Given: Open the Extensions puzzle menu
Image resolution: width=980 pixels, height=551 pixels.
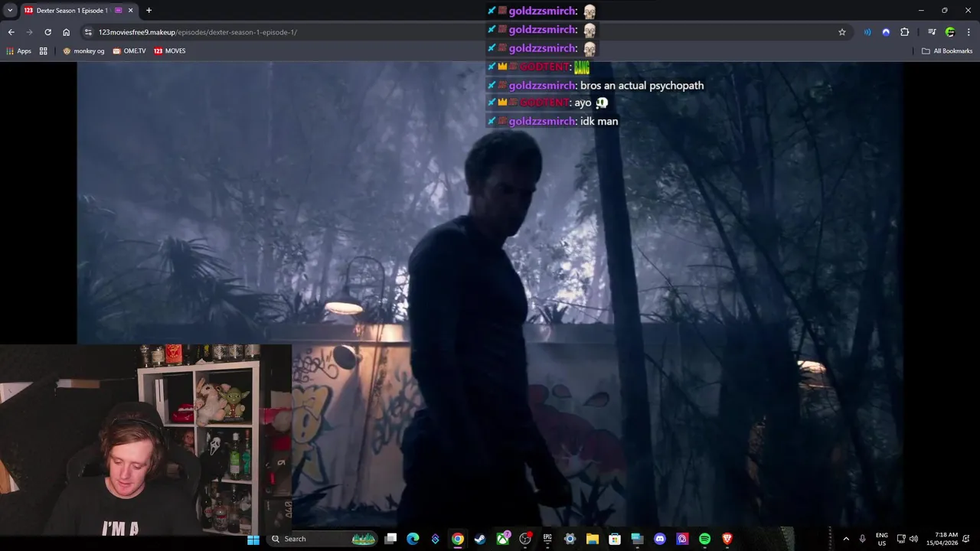Looking at the screenshot, I should click(904, 32).
